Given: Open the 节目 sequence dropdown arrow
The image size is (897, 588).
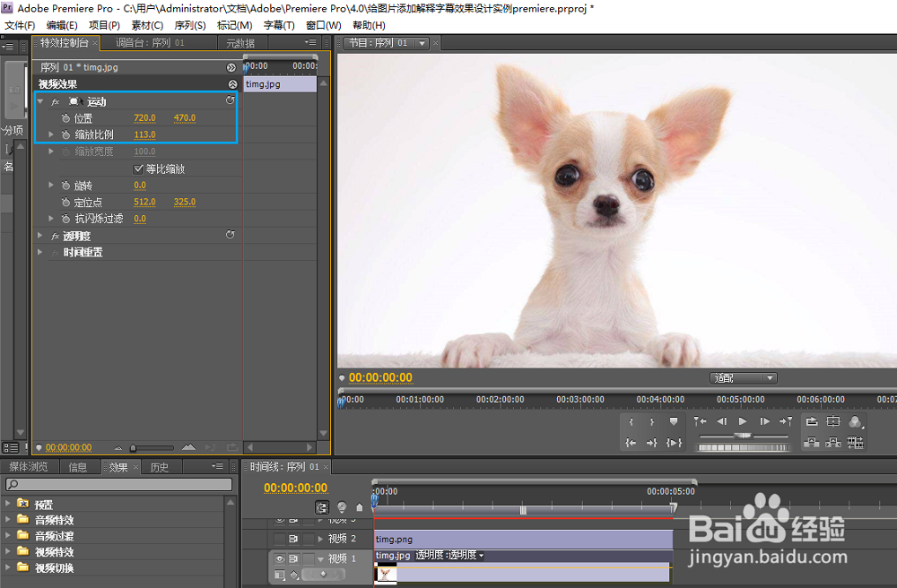Looking at the screenshot, I should click(x=422, y=43).
